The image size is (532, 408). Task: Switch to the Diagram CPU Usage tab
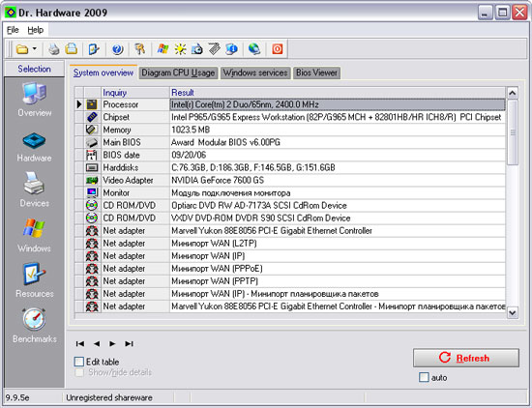coord(178,73)
